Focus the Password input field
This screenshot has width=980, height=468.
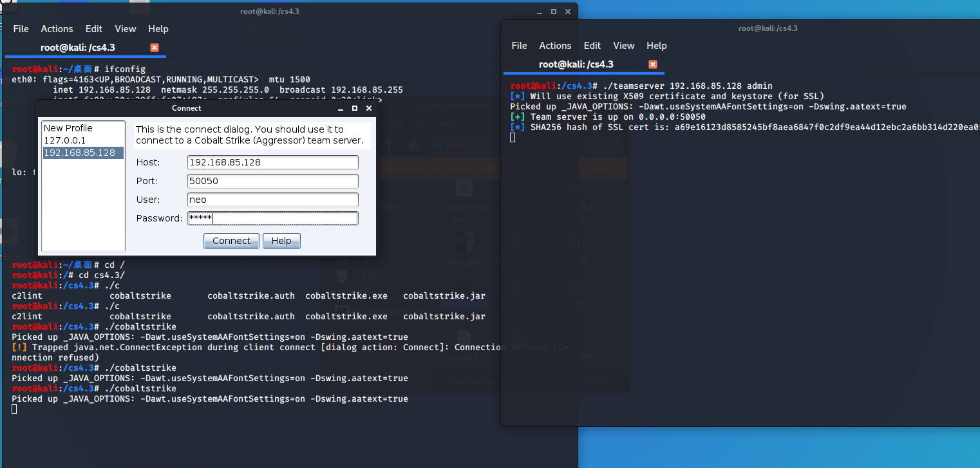[x=272, y=218]
